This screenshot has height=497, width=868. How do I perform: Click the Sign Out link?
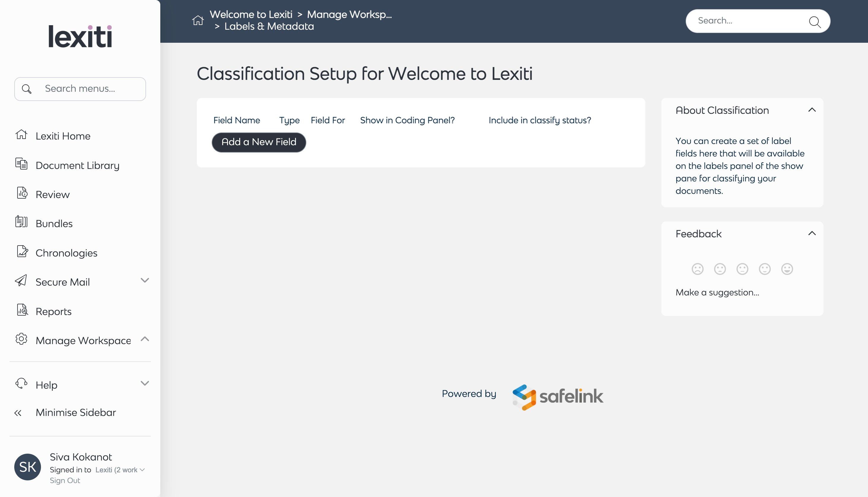[65, 481]
